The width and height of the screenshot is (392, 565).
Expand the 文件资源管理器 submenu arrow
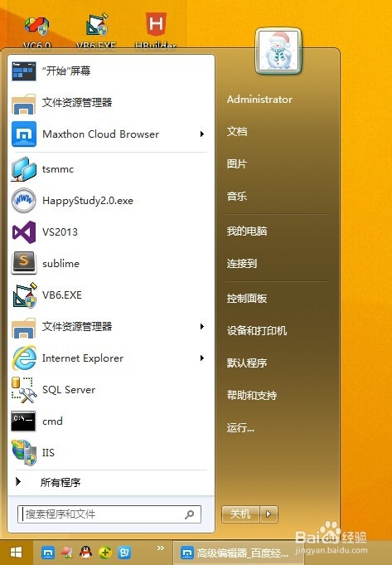(202, 326)
